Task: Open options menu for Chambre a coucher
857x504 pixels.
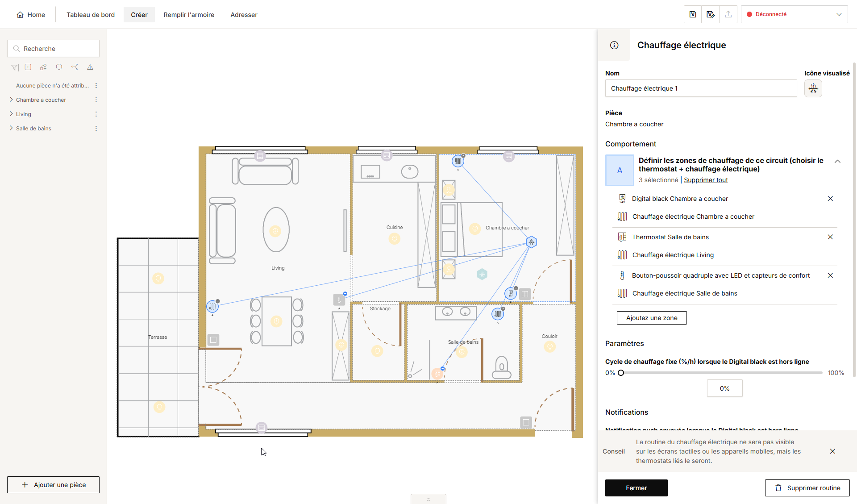Action: point(96,100)
